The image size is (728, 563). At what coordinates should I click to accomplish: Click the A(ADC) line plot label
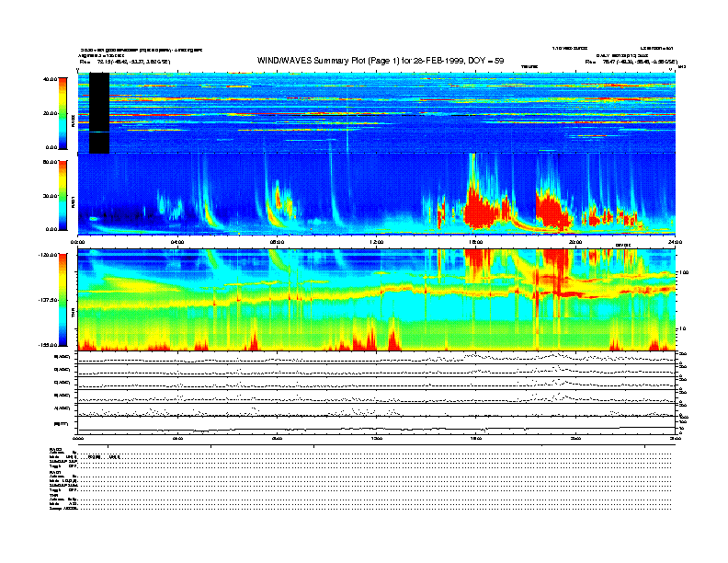coord(63,408)
